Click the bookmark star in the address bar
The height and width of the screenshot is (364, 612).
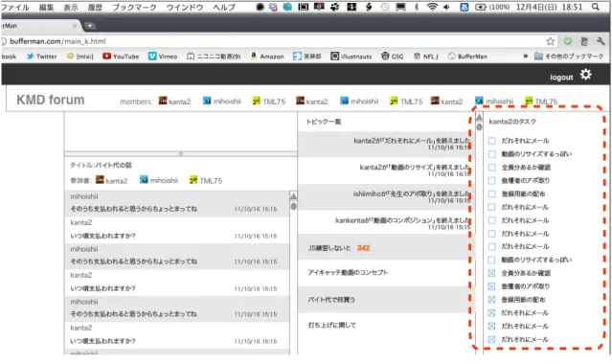click(551, 41)
